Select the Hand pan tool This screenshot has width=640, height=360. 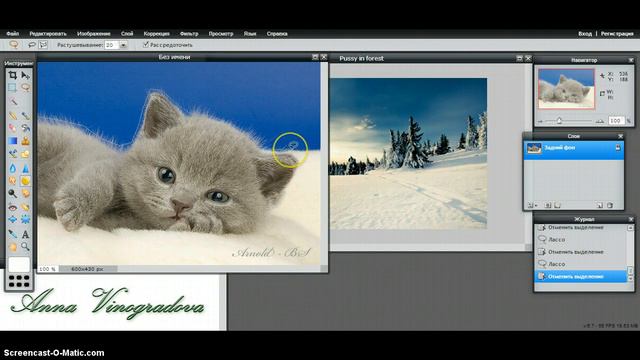[13, 247]
